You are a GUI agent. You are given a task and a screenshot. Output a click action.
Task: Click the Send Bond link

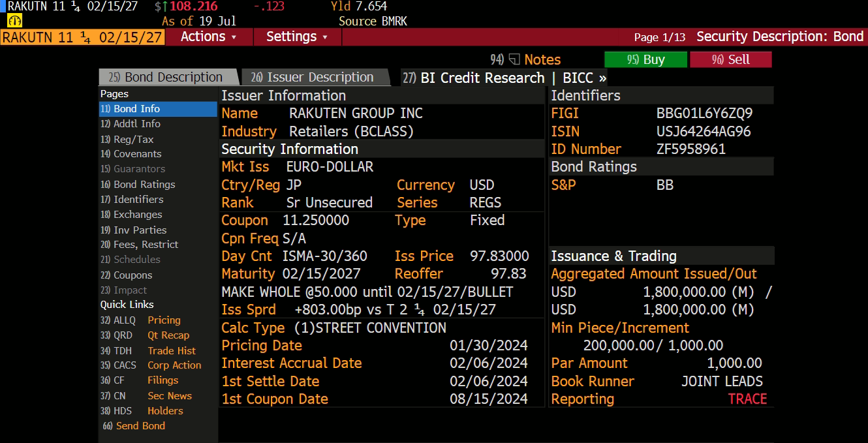[134, 426]
